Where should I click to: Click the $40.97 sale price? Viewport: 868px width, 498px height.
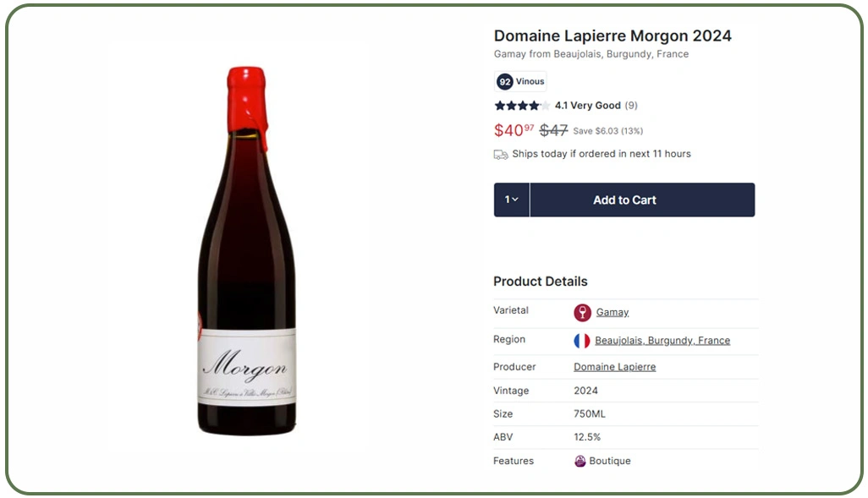pos(514,130)
